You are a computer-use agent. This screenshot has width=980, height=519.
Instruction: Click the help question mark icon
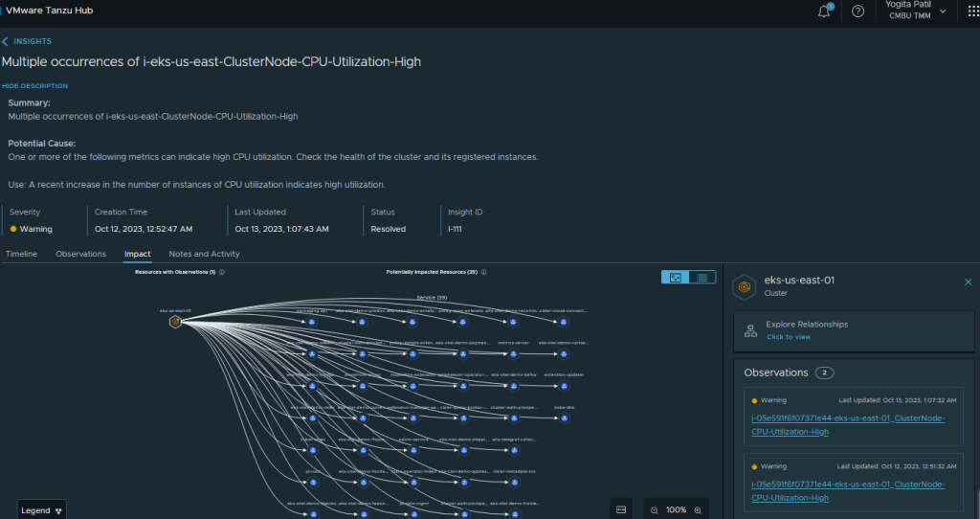click(x=857, y=11)
